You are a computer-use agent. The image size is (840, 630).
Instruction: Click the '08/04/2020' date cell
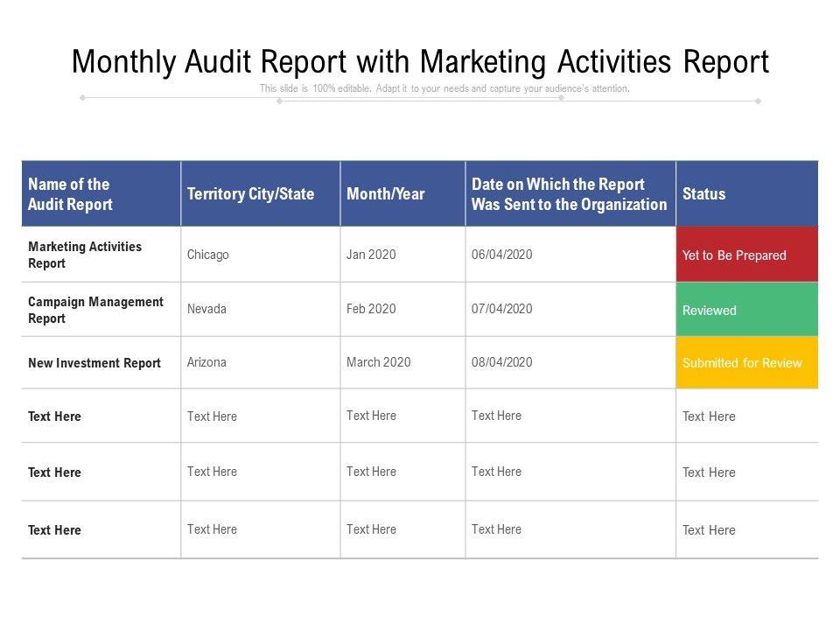tap(570, 362)
